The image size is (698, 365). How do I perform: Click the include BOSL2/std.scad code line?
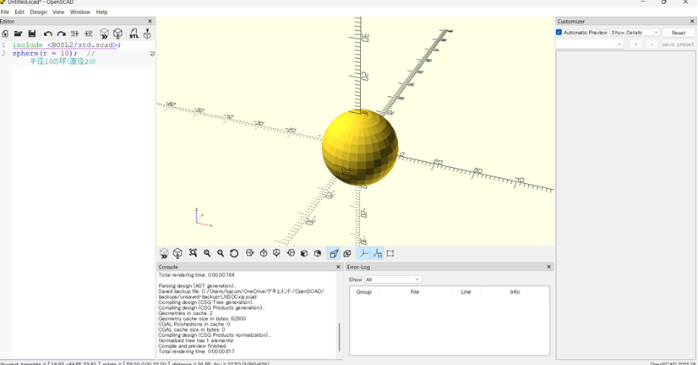pos(67,45)
